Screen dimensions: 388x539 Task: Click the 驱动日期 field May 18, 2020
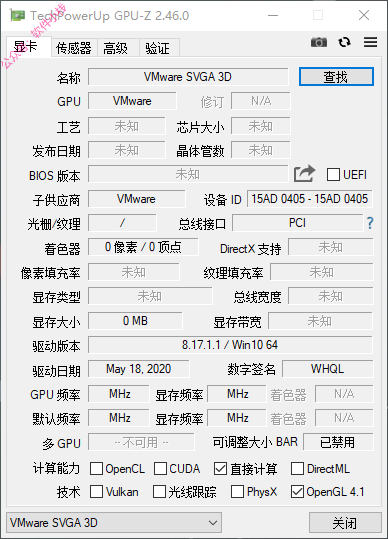(138, 369)
